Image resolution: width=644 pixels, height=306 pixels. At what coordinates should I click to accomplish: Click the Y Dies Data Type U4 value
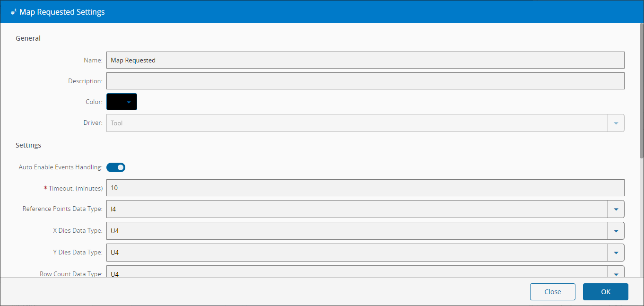click(x=357, y=253)
